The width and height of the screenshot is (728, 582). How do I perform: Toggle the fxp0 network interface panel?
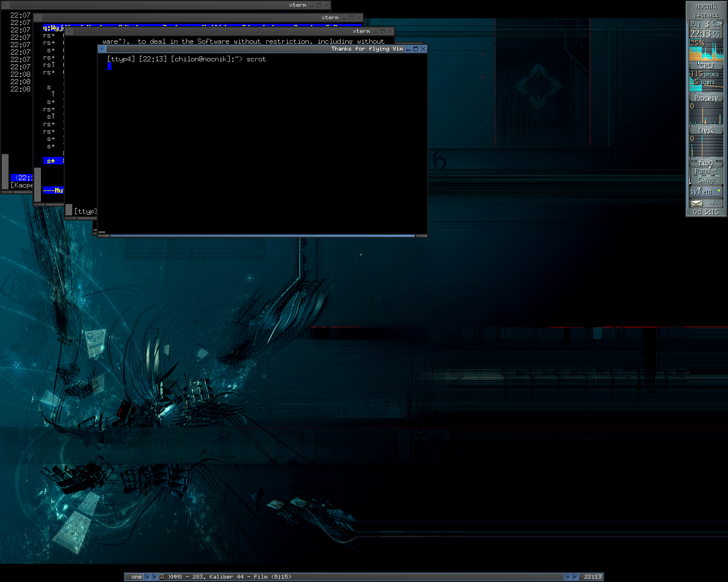coord(706,163)
